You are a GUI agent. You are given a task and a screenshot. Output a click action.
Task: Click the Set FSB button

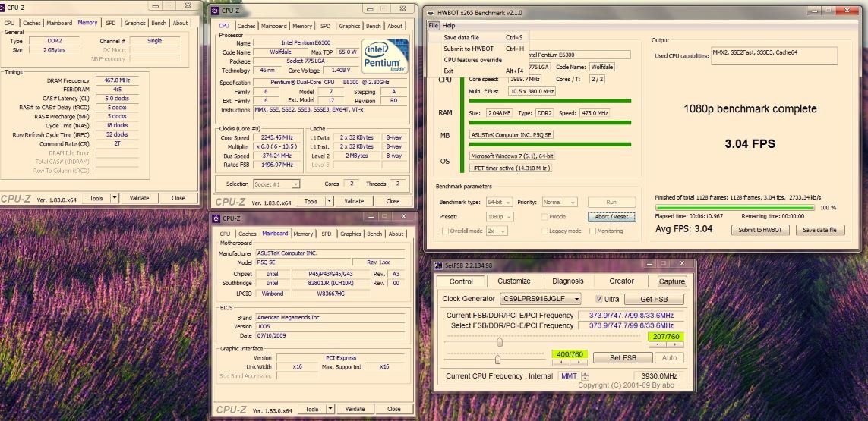[623, 358]
